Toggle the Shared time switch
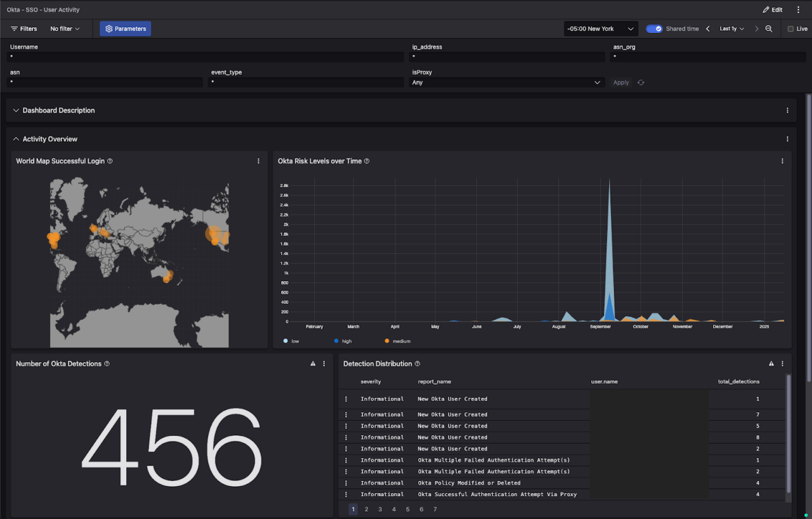This screenshot has height=519, width=812. (x=654, y=29)
